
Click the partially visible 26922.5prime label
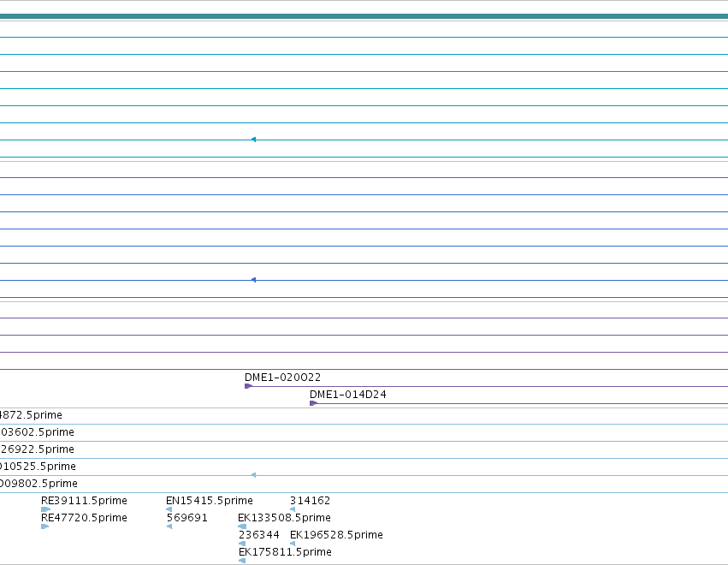pyautogui.click(x=37, y=449)
